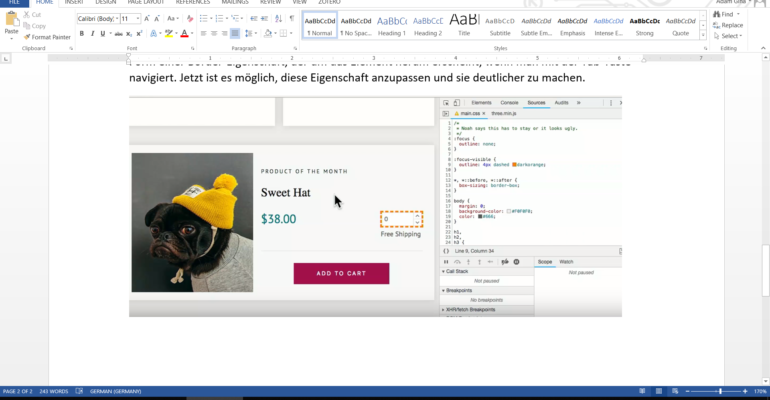The image size is (770, 400).
Task: Click the Sort A-Z icon
Action: 278,19
